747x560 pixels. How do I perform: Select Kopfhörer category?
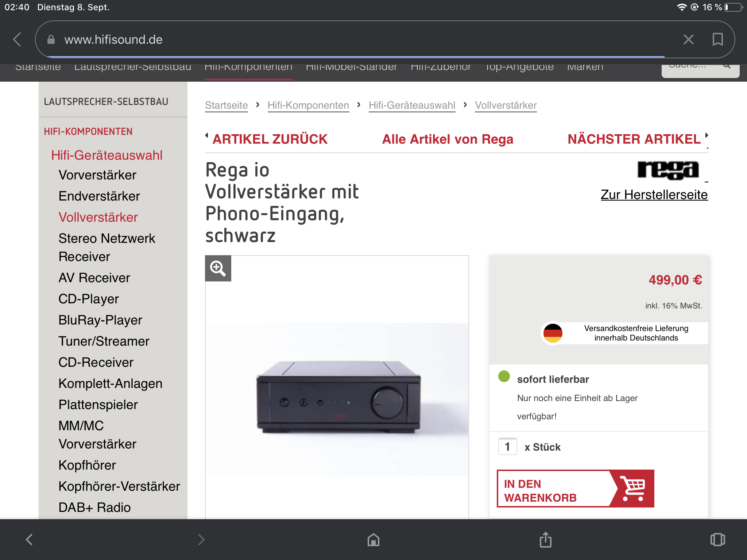tap(87, 465)
